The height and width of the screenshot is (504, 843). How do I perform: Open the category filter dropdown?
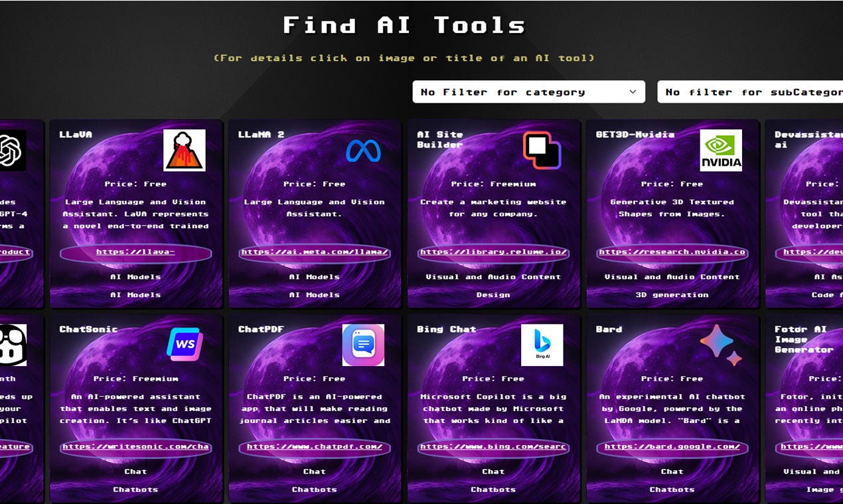click(x=529, y=92)
